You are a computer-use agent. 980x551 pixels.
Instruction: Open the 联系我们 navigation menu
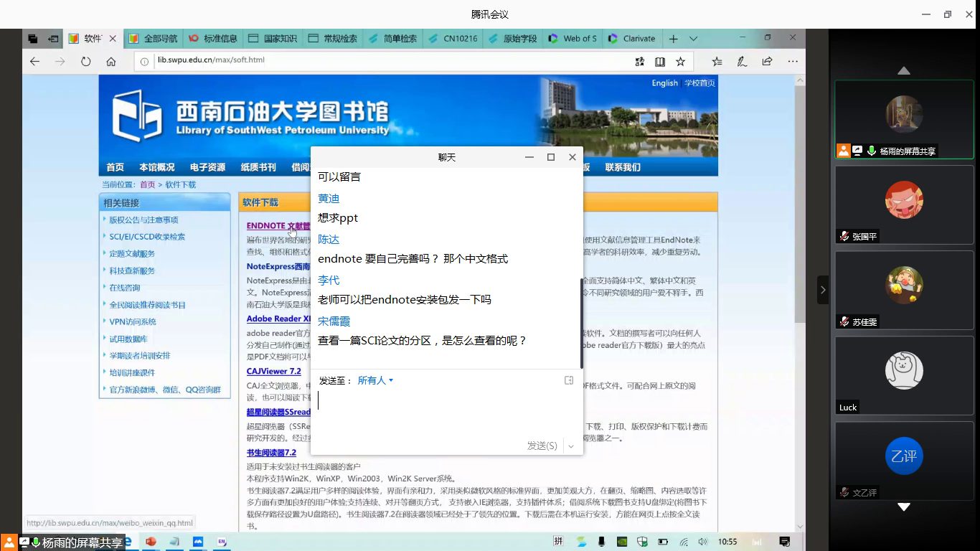point(623,167)
